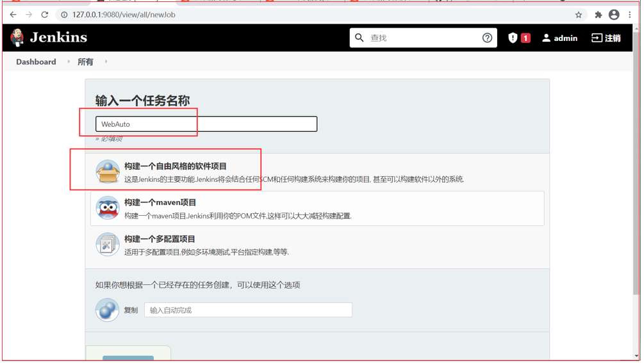The width and height of the screenshot is (644, 363).
Task: Click the copy spheres icon
Action: tap(107, 310)
